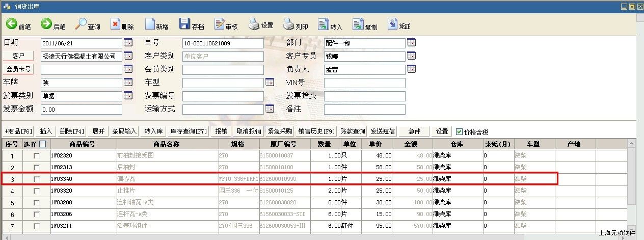Click the 金额 column header

coord(412,144)
